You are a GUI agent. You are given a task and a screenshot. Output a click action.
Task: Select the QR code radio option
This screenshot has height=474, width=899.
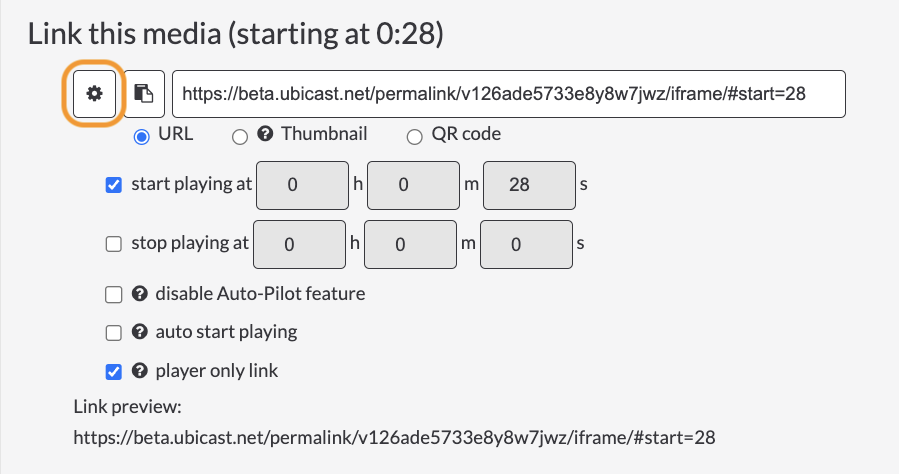(415, 137)
